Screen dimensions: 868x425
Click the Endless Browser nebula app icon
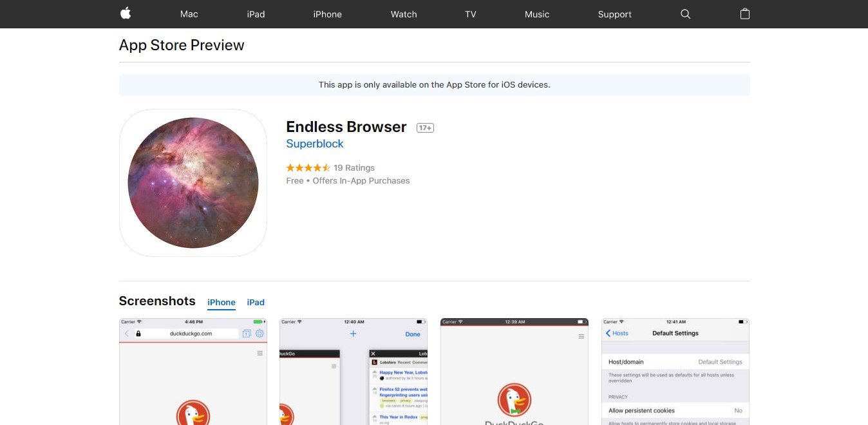pyautogui.click(x=193, y=183)
